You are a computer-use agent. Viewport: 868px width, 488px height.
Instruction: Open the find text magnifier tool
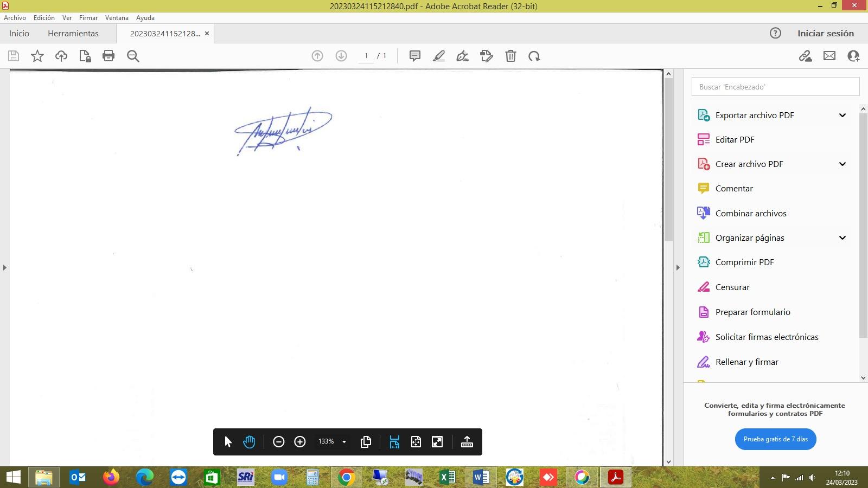(x=133, y=56)
